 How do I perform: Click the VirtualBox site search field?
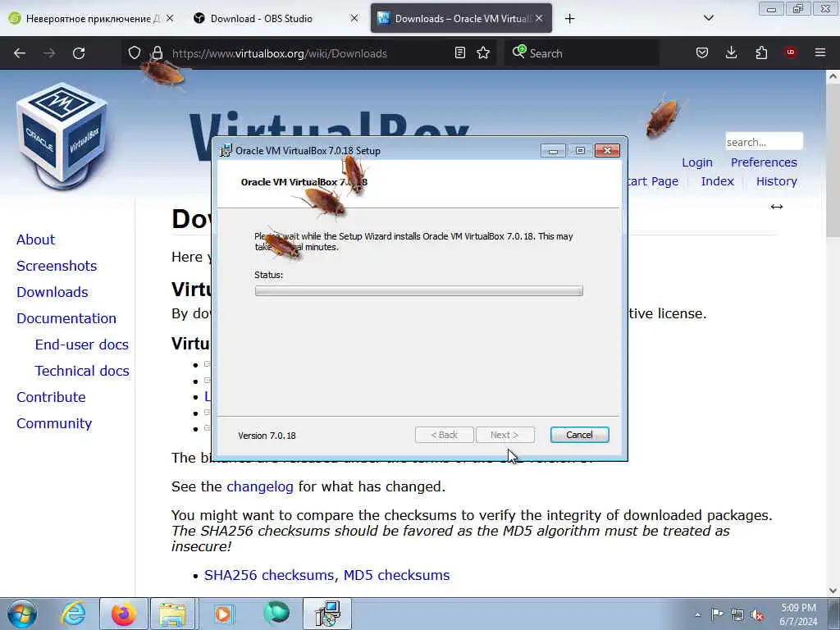point(764,142)
